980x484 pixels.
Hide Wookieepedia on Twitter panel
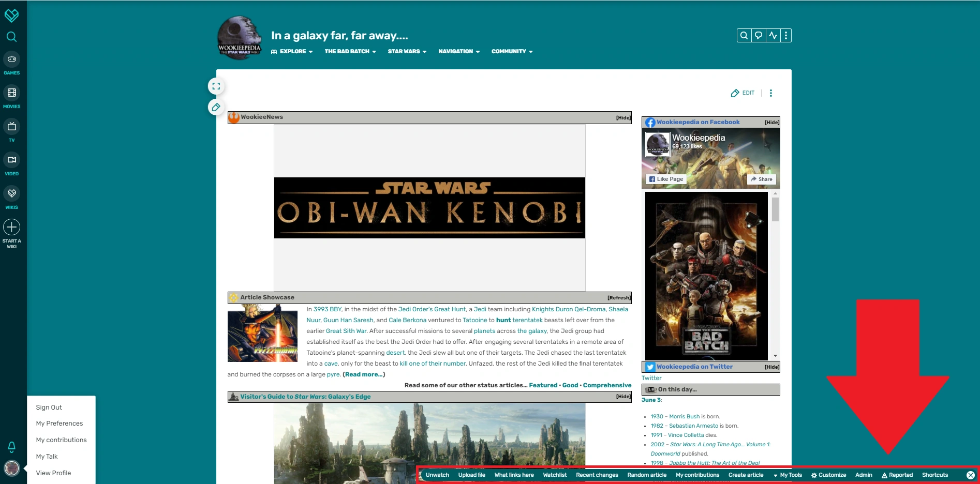point(772,367)
